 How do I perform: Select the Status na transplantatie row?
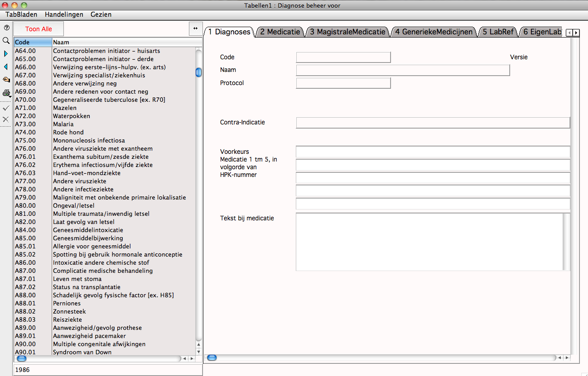[105, 287]
